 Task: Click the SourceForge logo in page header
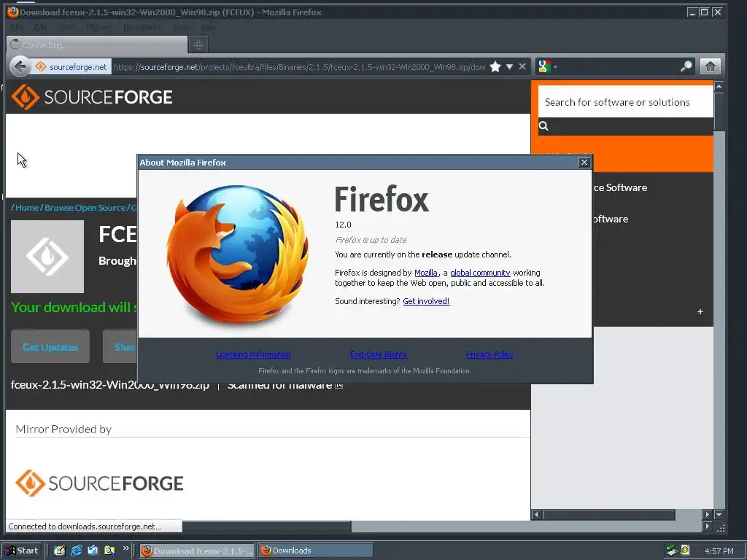tap(92, 97)
